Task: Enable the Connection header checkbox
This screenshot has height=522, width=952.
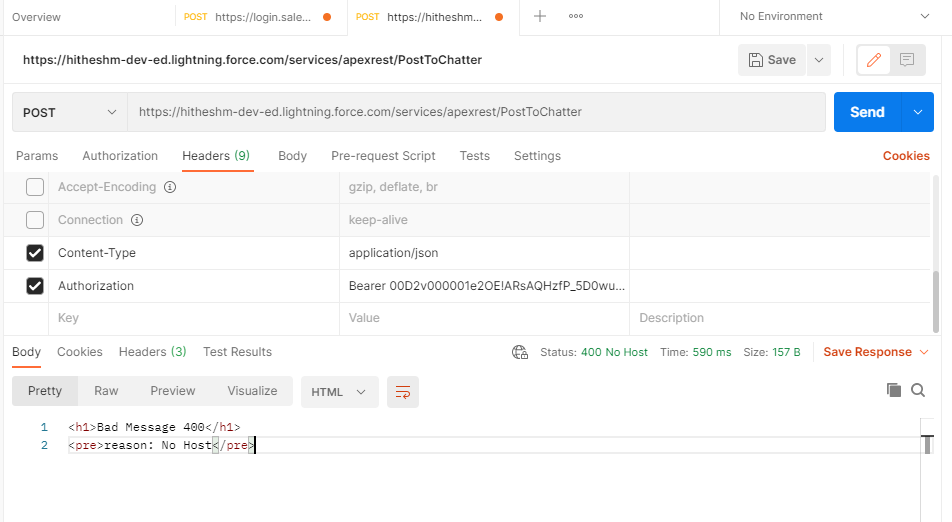Action: point(35,220)
